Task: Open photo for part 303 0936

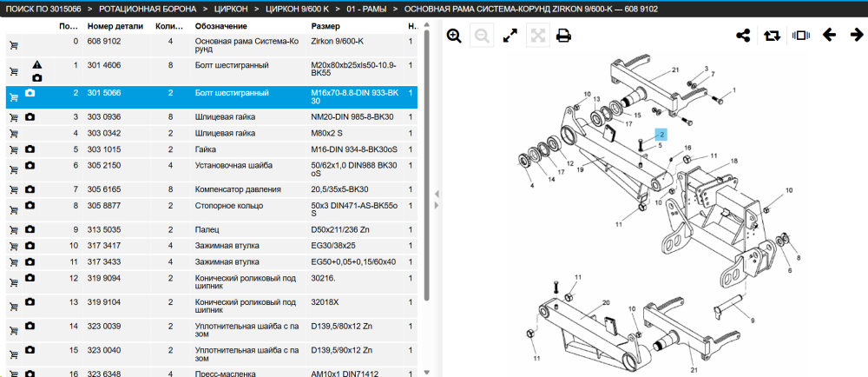Action: pyautogui.click(x=30, y=117)
